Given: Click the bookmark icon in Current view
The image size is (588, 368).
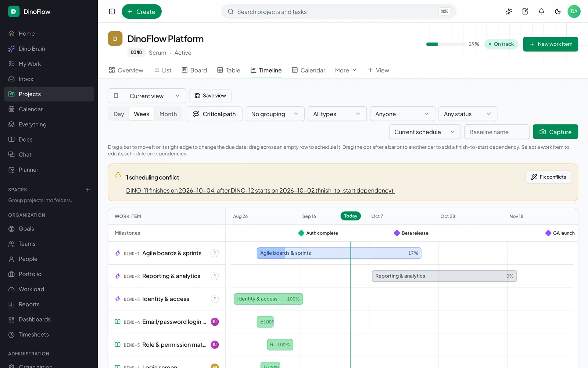Looking at the screenshot, I should click(x=116, y=96).
